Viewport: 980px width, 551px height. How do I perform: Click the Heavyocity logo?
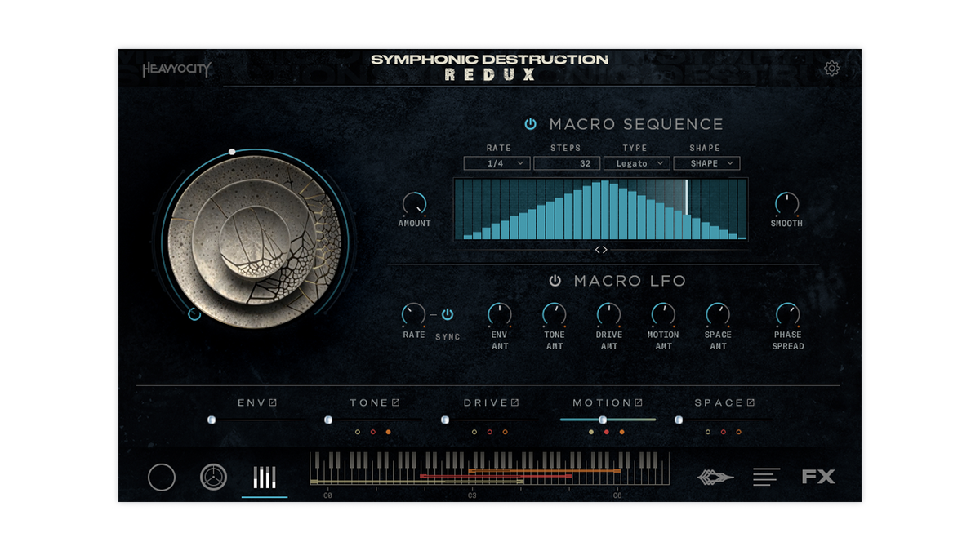176,69
